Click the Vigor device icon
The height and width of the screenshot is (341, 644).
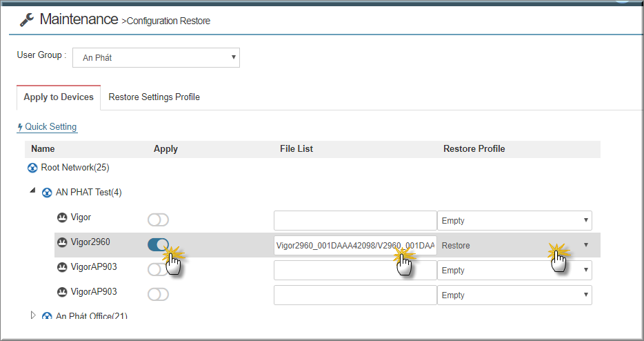point(62,217)
